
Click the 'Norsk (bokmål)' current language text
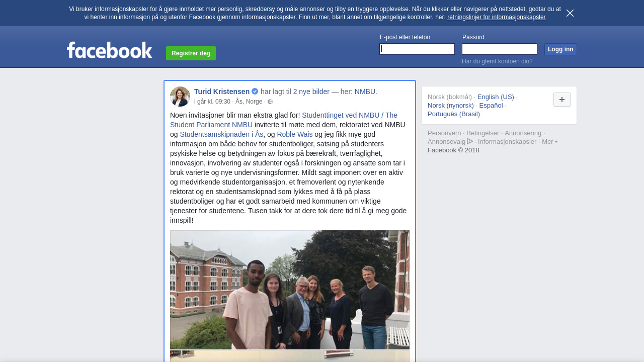(x=450, y=97)
